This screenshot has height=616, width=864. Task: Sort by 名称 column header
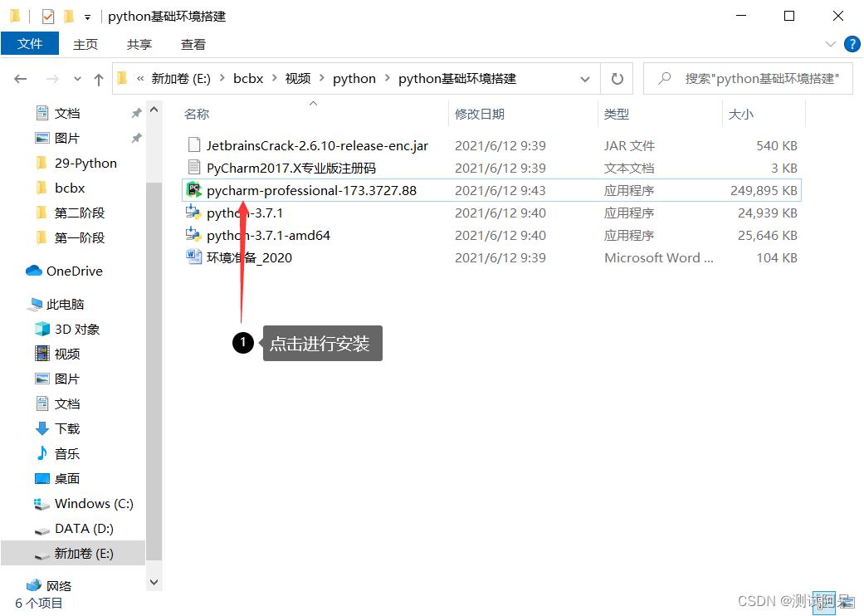[197, 114]
